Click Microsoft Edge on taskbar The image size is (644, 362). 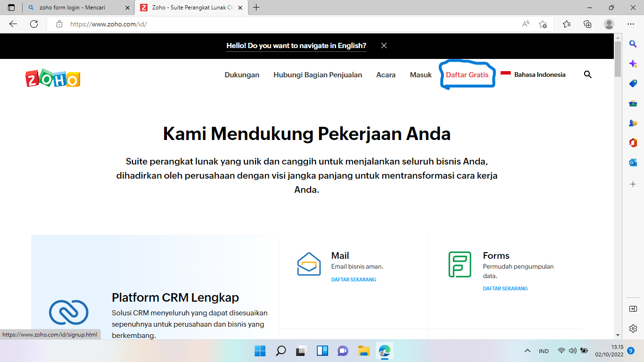pos(384,351)
